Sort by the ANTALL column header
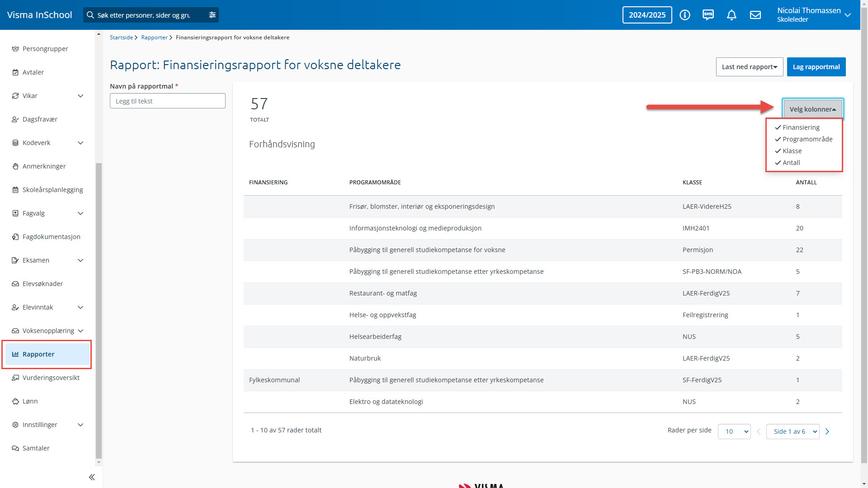Viewport: 868px width, 488px height. [x=806, y=183]
